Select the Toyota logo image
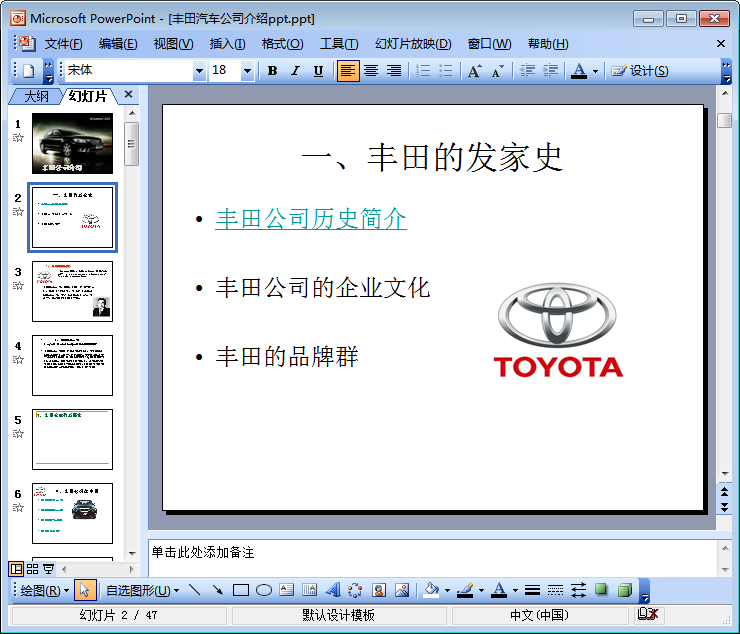The image size is (740, 634). (558, 330)
